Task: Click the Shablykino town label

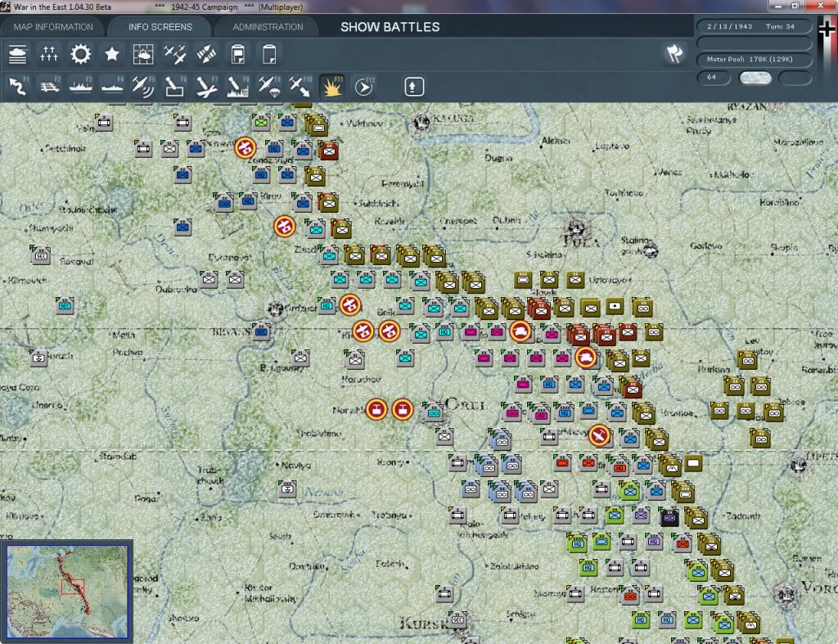Action: [318, 433]
